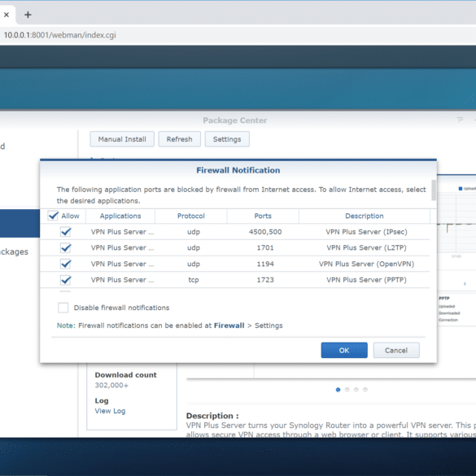Image resolution: width=476 pixels, height=476 pixels.
Task: Open Package Center Settings
Action: pyautogui.click(x=227, y=139)
